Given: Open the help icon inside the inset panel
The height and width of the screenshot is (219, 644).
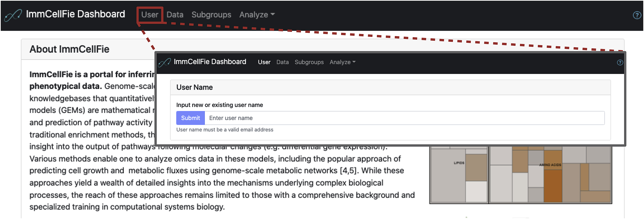Looking at the screenshot, I should click(620, 62).
